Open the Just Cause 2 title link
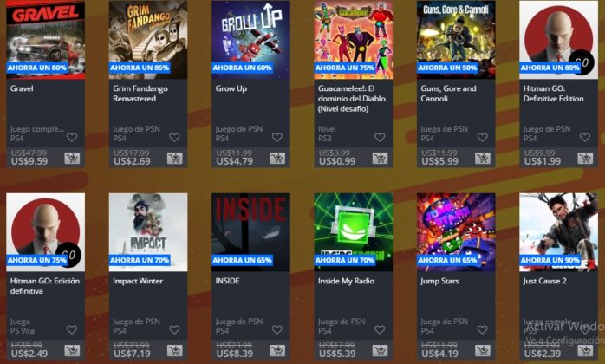This screenshot has height=364, width=605. click(545, 281)
